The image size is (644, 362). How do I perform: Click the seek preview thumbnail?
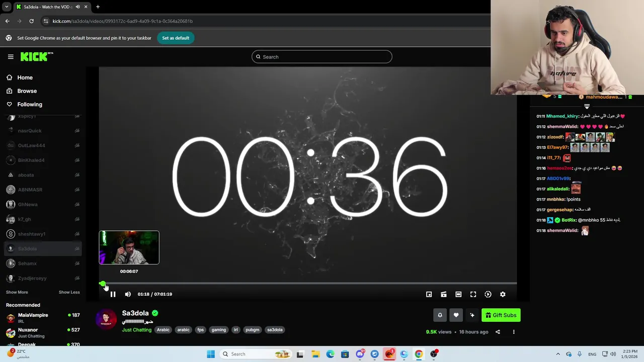129,247
